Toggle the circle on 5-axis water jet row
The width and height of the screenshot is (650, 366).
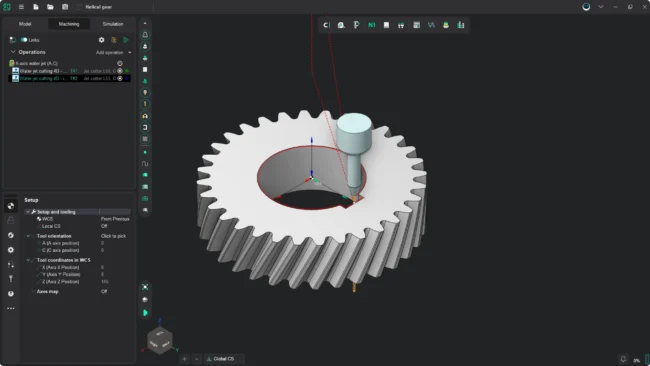tap(120, 63)
